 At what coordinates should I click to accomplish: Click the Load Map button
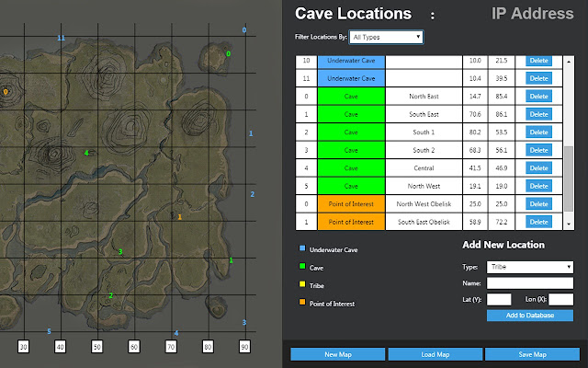[435, 354]
